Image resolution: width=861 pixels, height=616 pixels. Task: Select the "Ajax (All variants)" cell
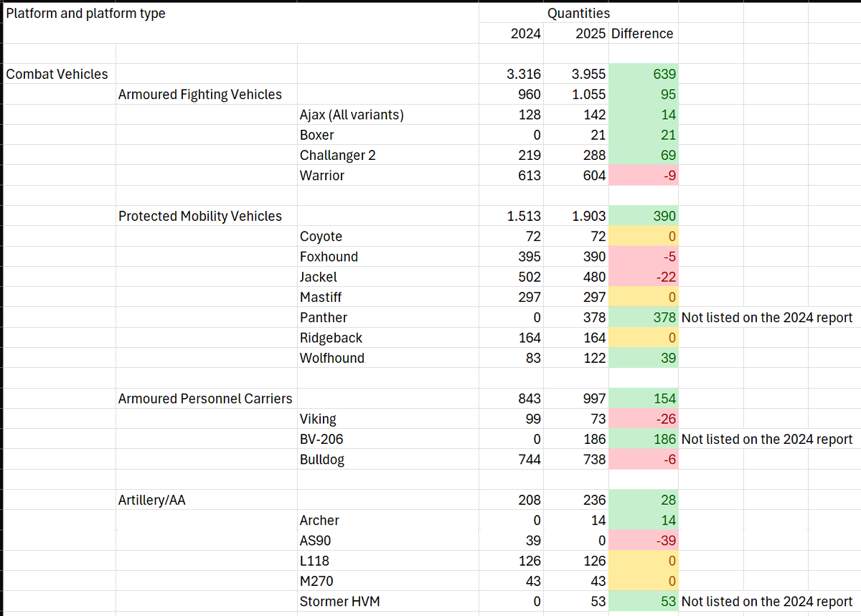pos(387,115)
